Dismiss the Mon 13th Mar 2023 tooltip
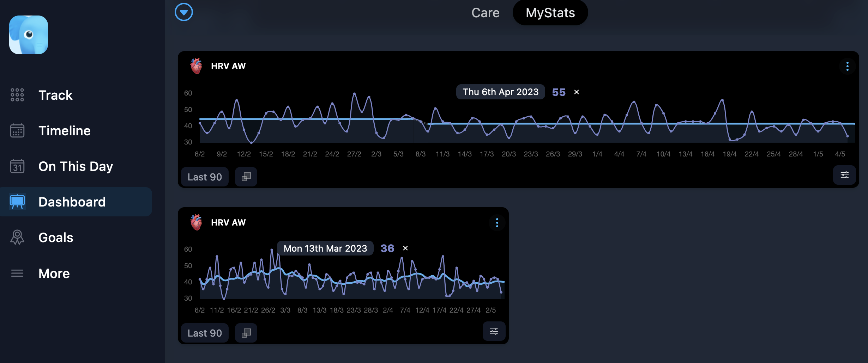868x363 pixels. tap(405, 248)
